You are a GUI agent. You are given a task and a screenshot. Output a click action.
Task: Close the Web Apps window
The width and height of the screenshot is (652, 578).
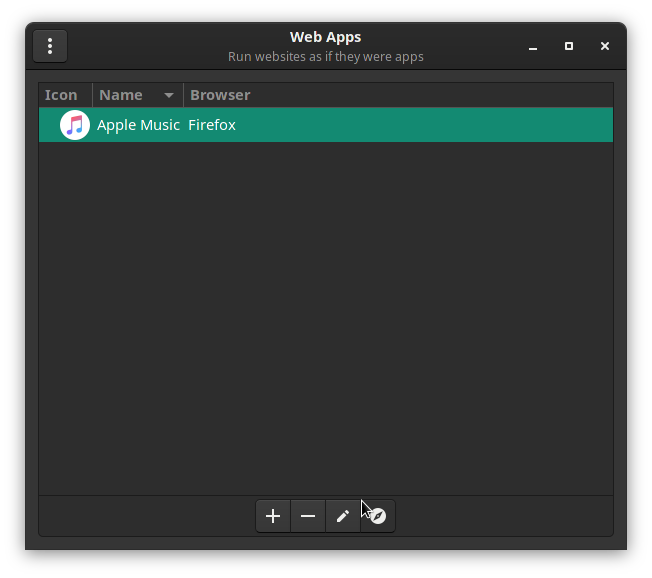tap(605, 46)
